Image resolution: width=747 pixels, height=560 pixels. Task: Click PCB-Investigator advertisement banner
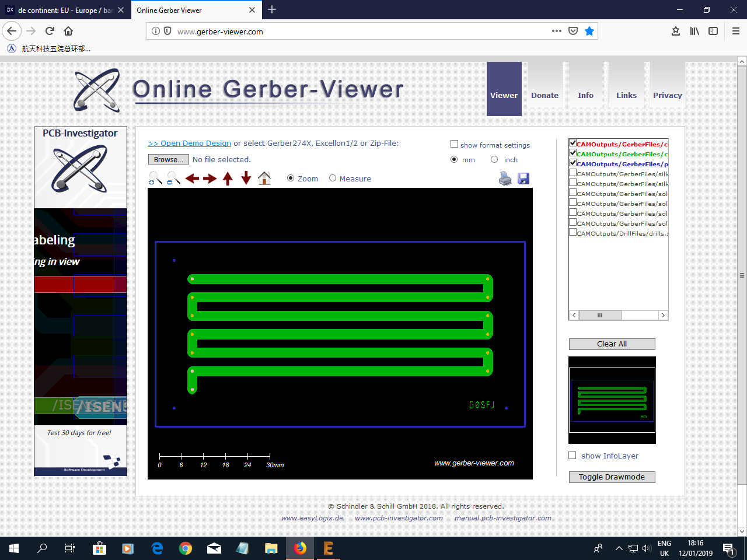[81, 302]
